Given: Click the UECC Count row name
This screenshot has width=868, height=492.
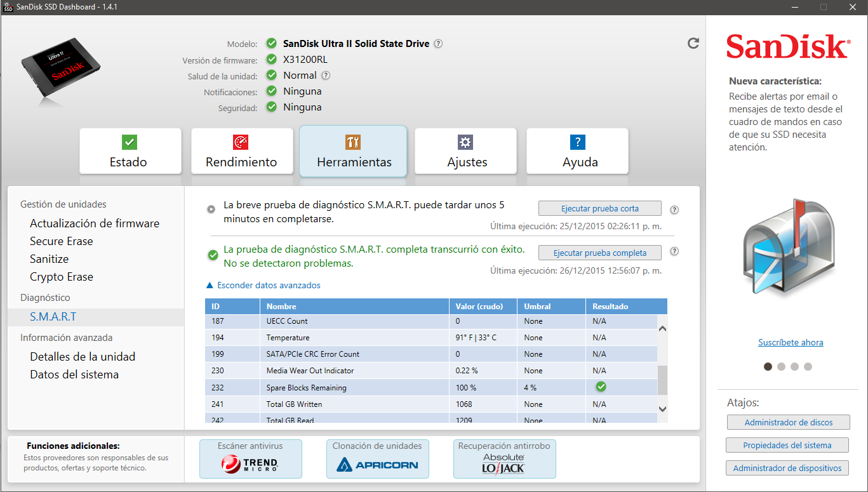Looking at the screenshot, I should 287,321.
